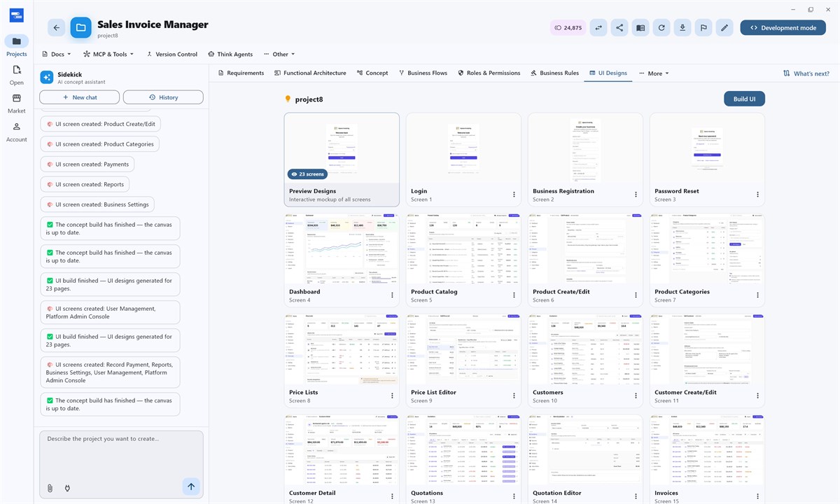This screenshot has width=840, height=504.
Task: Open options menu for Price List Editor
Action: point(514,396)
